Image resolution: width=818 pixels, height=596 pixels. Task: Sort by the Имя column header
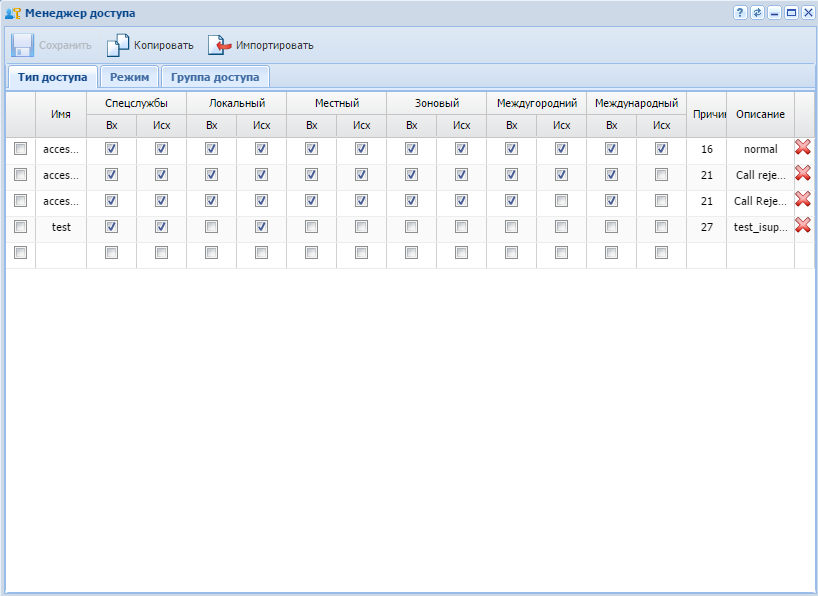coord(61,115)
